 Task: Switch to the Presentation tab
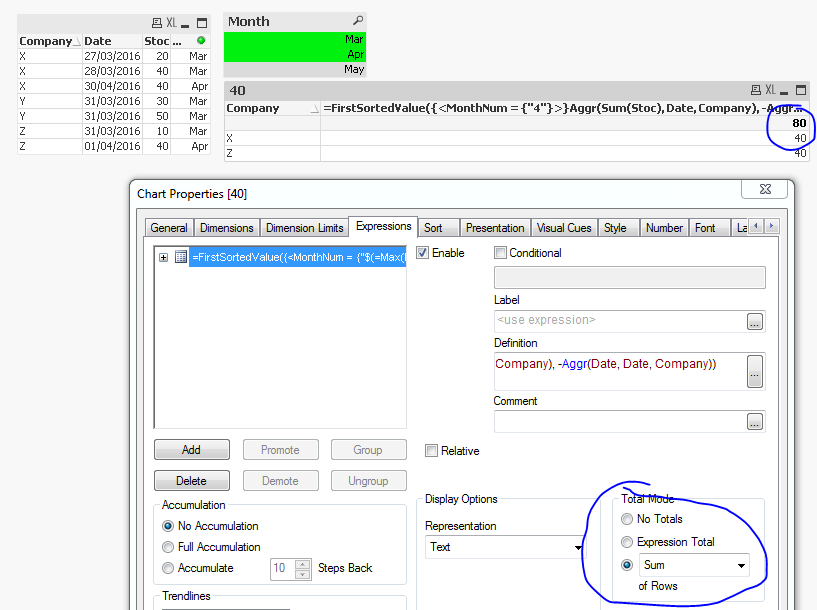495,228
